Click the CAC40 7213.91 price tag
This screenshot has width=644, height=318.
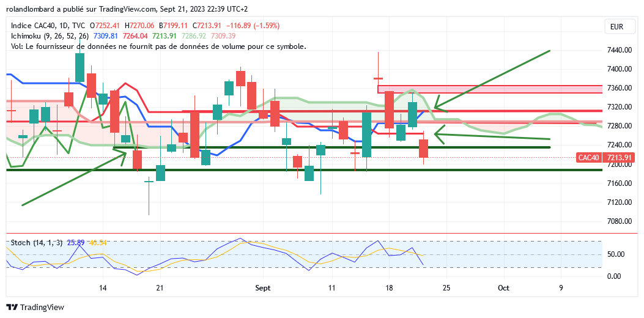[x=605, y=157]
